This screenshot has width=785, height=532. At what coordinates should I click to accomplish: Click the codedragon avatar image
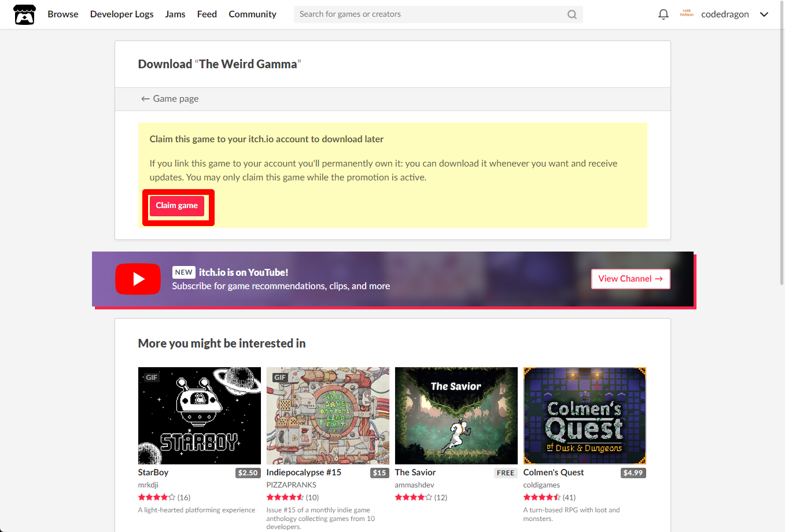click(687, 13)
